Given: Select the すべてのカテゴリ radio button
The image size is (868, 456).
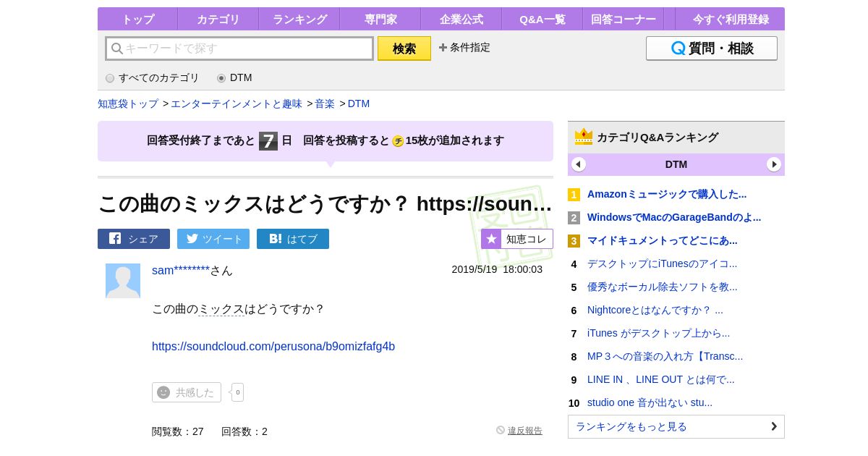Looking at the screenshot, I should click(110, 78).
